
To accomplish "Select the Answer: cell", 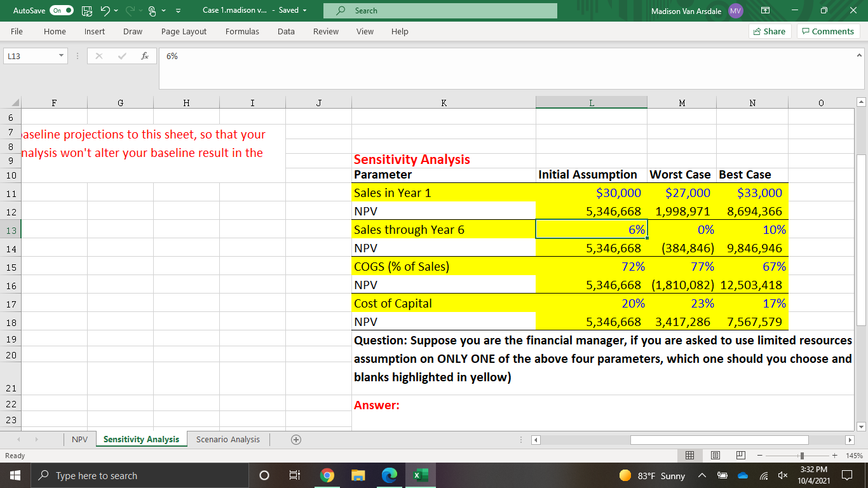I will pyautogui.click(x=444, y=405).
